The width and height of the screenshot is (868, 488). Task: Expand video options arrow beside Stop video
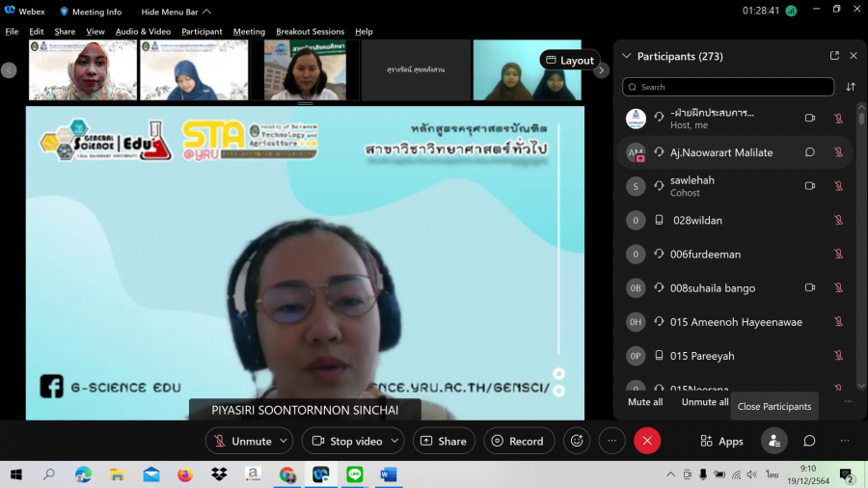pyautogui.click(x=394, y=441)
